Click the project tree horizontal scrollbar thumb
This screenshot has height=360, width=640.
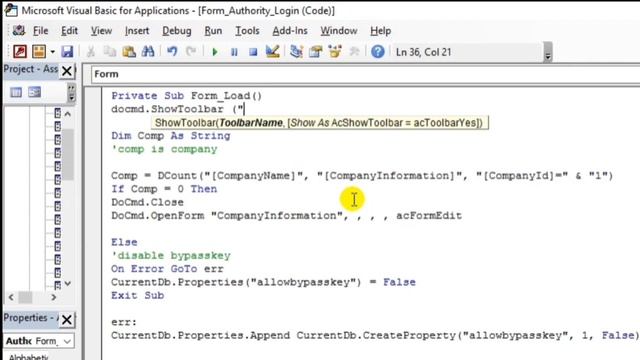(25, 297)
